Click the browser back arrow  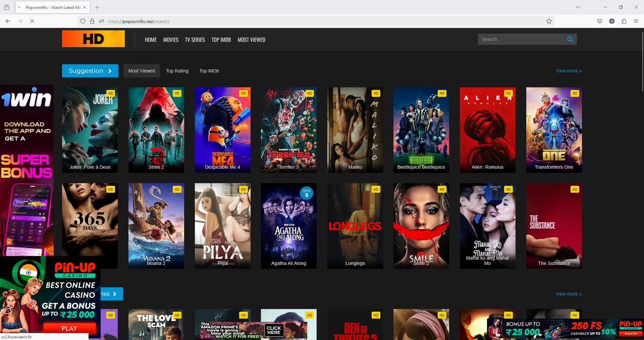point(8,21)
